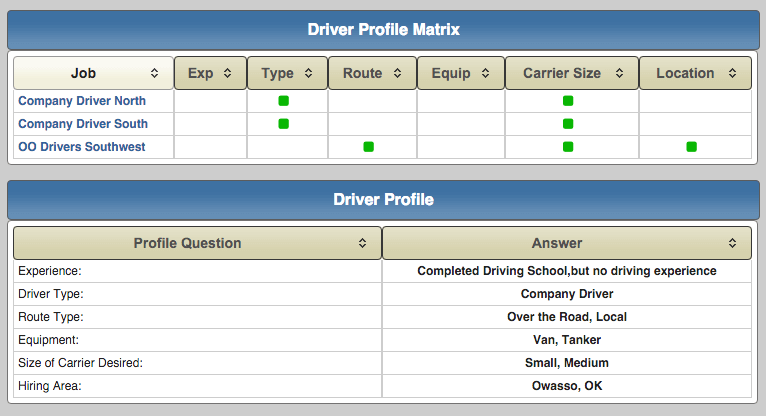Select the Driver Profile Matrix title bar

pyautogui.click(x=383, y=30)
